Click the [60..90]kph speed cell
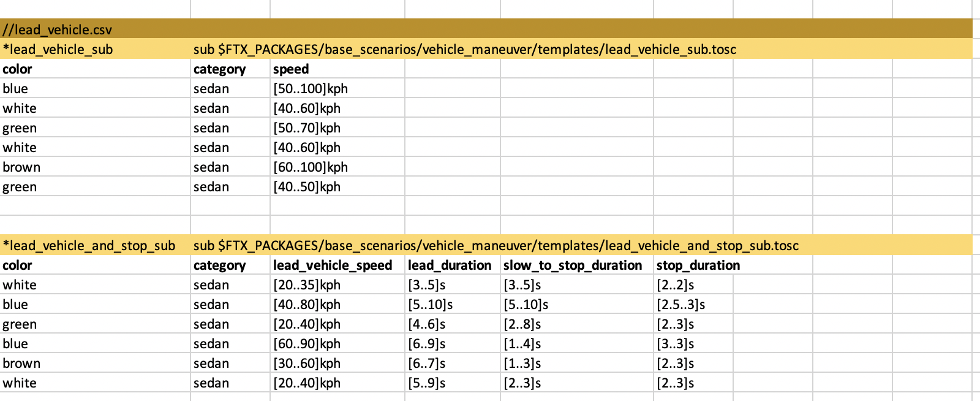 pyautogui.click(x=307, y=344)
